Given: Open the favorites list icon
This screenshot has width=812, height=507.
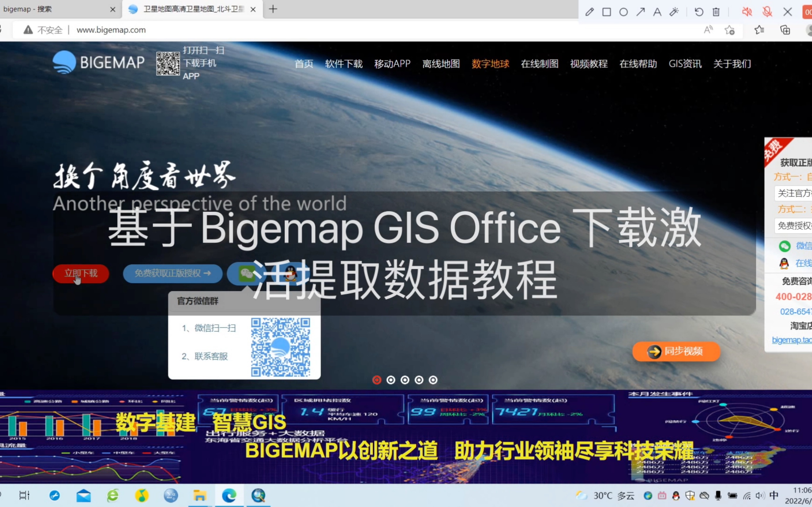Looking at the screenshot, I should click(x=759, y=30).
